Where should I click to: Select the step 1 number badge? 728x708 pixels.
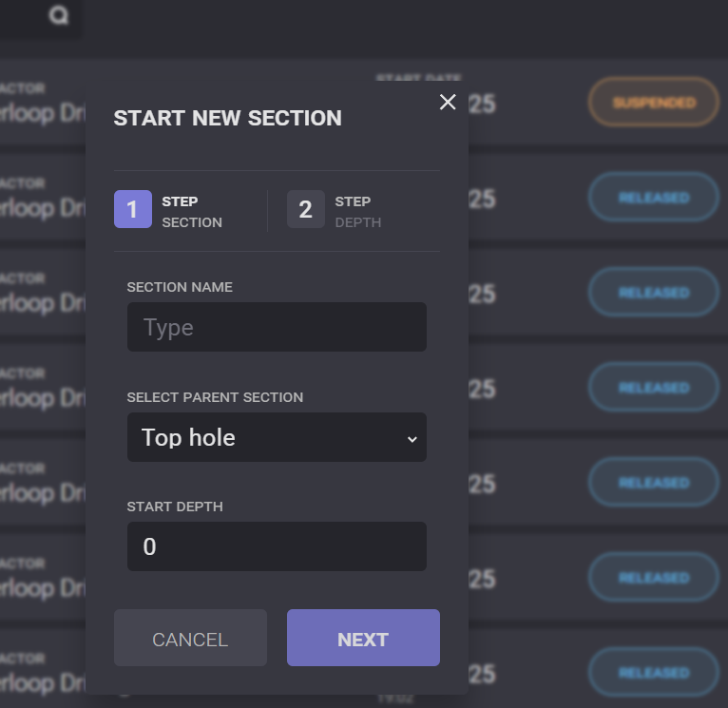(132, 209)
